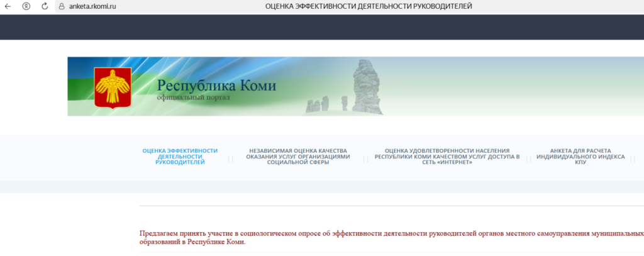The height and width of the screenshot is (256, 644).
Task: Select 'Оценка эффективности деятельности руководителей' menu item
Action: pos(180,157)
